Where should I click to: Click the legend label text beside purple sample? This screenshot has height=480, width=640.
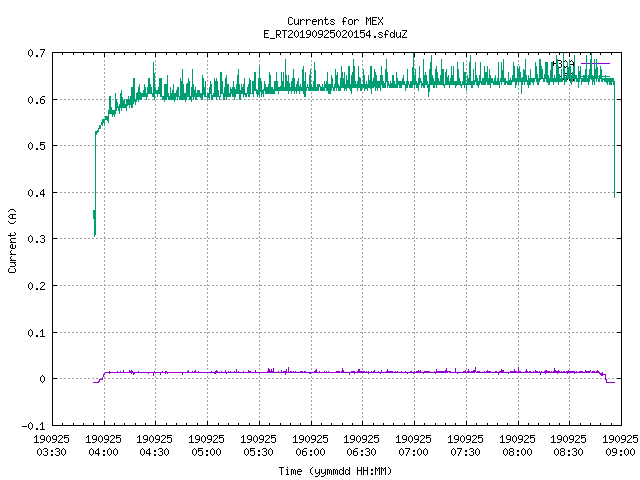pyautogui.click(x=563, y=64)
